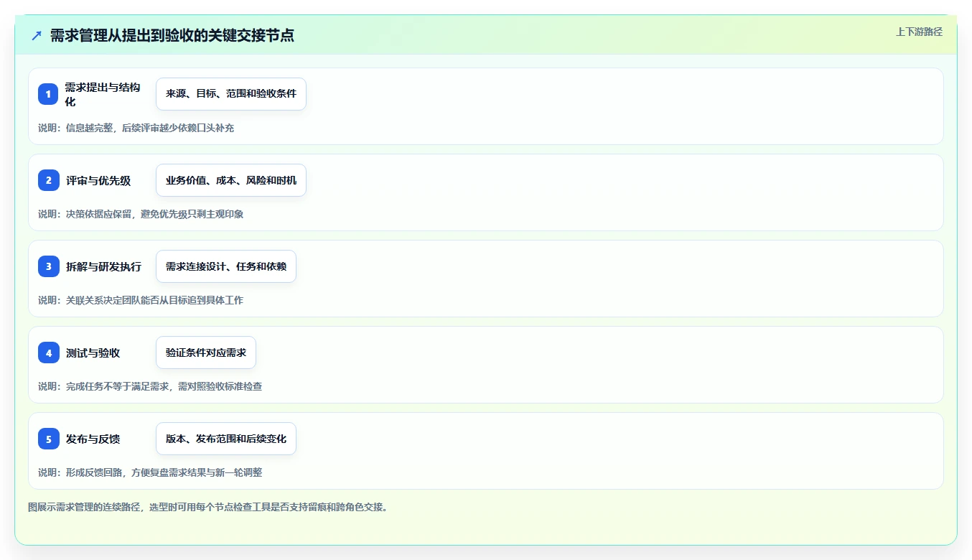
Task: Click the note 信息越完整，后续评审越少依赖口头补充
Action: click(x=150, y=128)
